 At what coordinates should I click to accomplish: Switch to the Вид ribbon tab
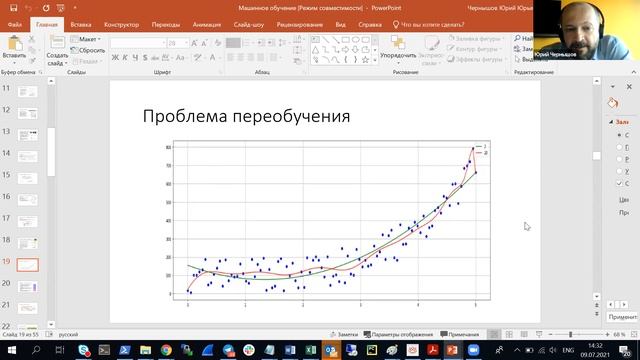(x=340, y=24)
